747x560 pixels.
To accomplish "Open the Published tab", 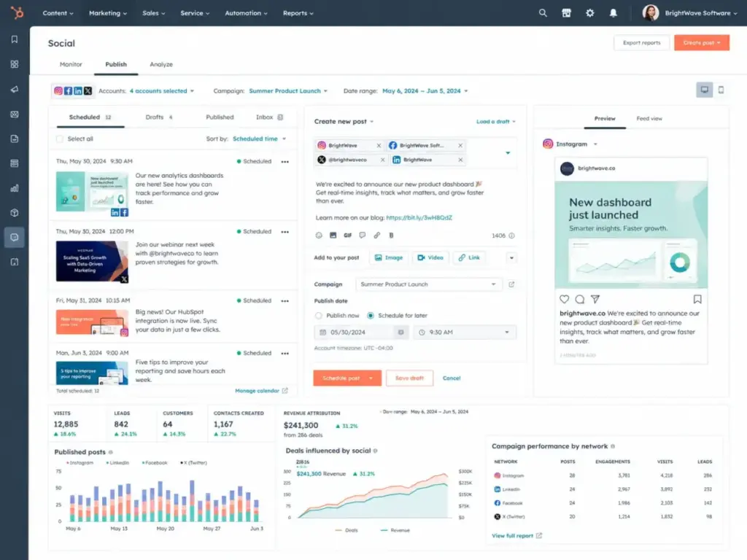I will point(220,117).
